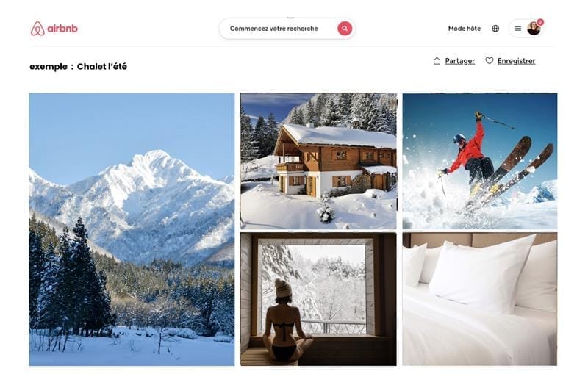Click the notification badge on avatar
The height and width of the screenshot is (374, 588).
click(540, 23)
